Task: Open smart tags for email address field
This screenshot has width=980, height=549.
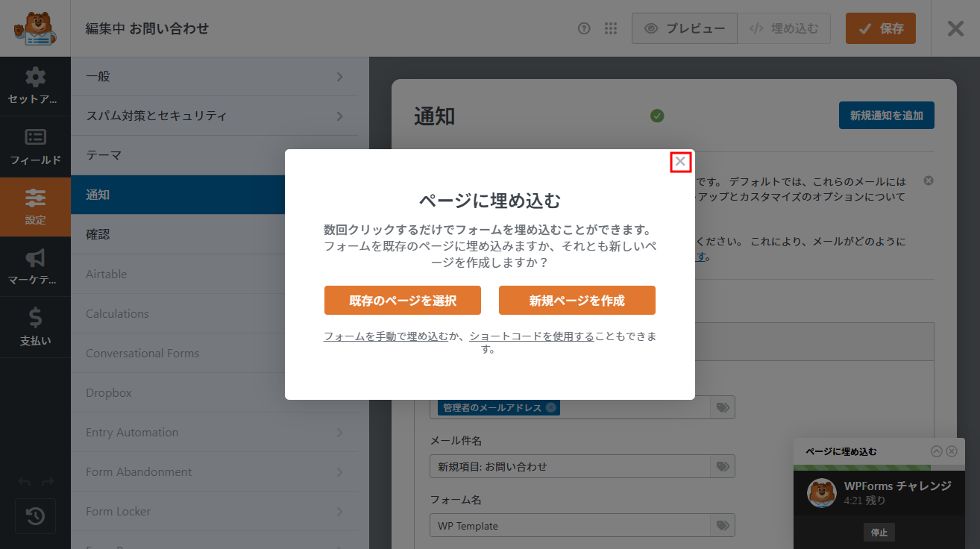Action: (x=723, y=407)
